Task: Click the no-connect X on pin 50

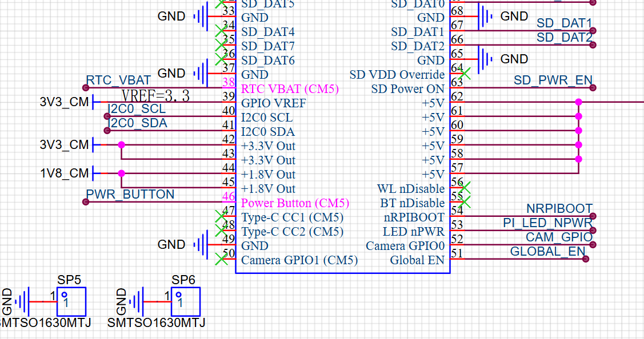Action: [221, 259]
